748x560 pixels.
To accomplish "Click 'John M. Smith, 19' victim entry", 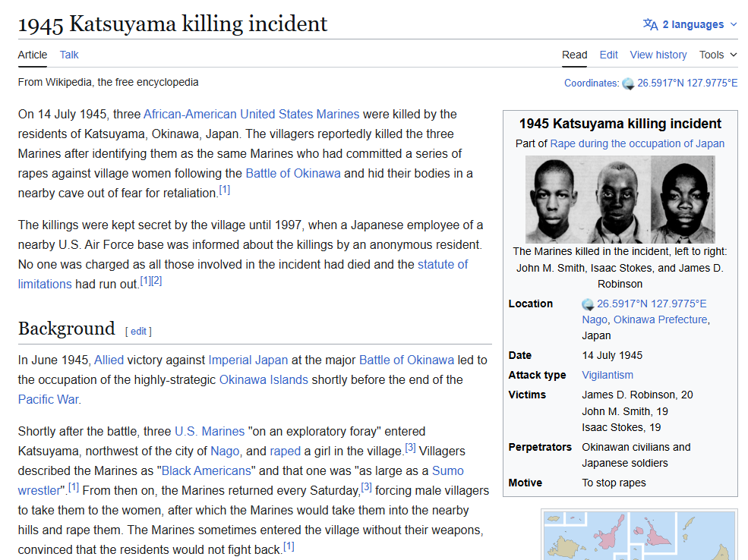I will click(625, 411).
